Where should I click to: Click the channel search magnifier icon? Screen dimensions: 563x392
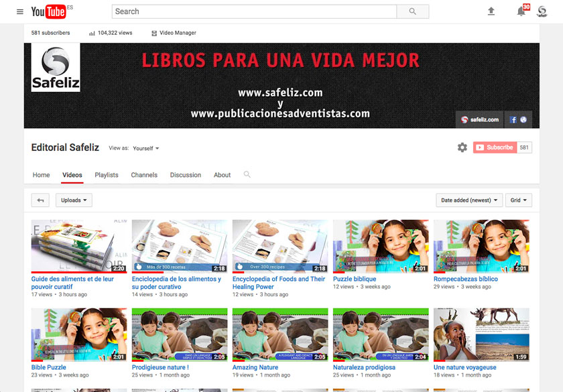point(247,175)
